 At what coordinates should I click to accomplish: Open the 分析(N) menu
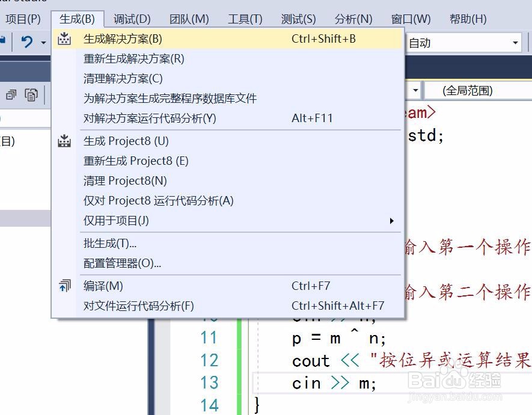coord(353,19)
